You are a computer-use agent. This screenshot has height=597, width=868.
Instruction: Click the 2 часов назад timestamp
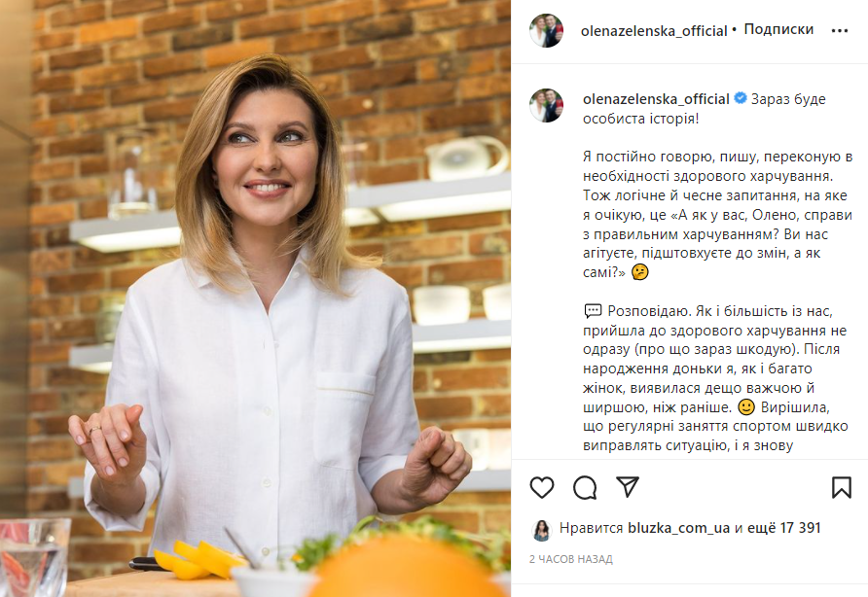pos(571,559)
